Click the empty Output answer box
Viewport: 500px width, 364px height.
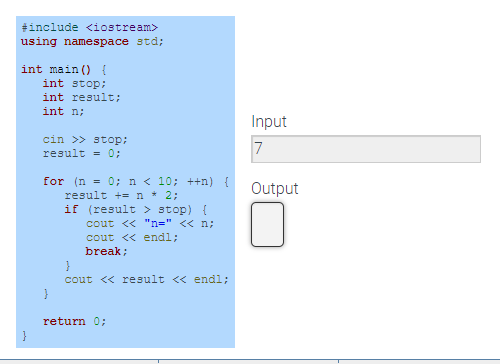267,224
